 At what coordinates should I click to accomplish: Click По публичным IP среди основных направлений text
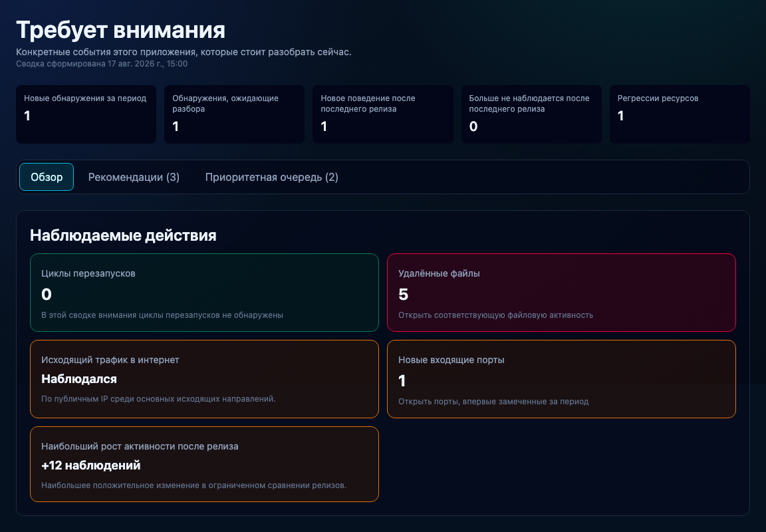[x=158, y=398]
